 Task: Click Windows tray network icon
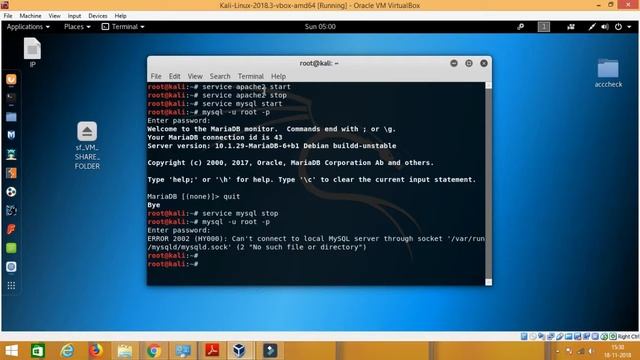pyautogui.click(x=580, y=351)
